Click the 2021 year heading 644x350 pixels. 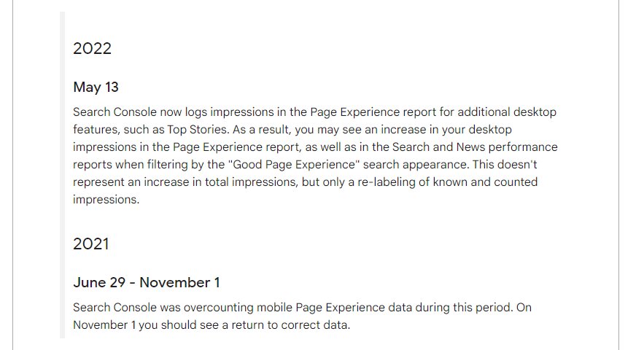(90, 244)
